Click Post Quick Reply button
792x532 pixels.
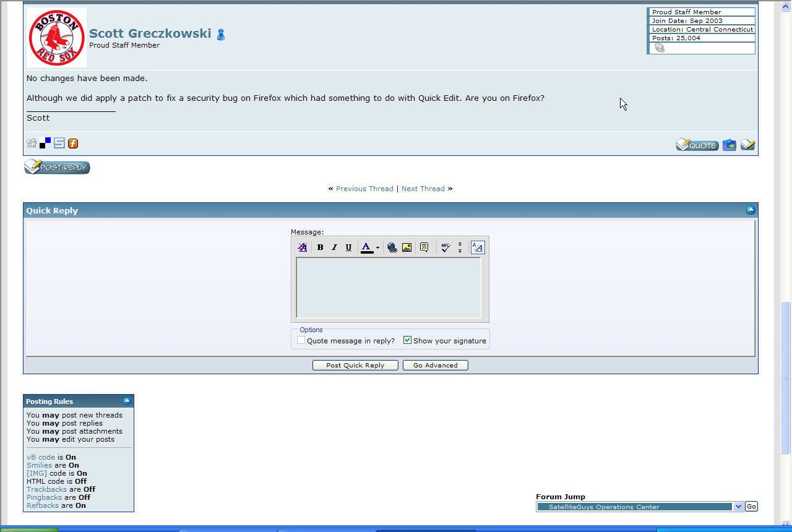click(355, 365)
